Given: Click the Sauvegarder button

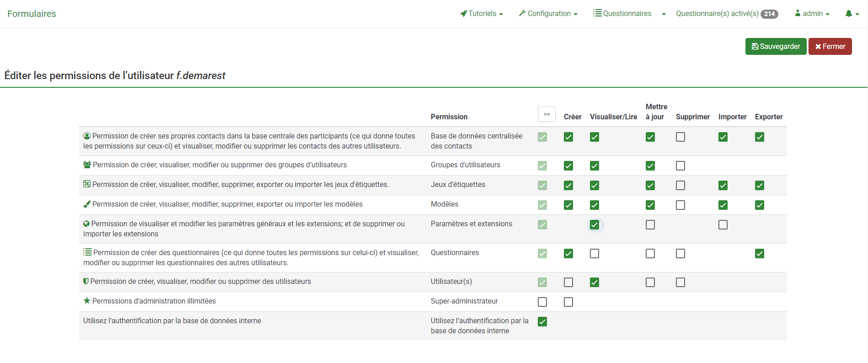Looking at the screenshot, I should 776,47.
